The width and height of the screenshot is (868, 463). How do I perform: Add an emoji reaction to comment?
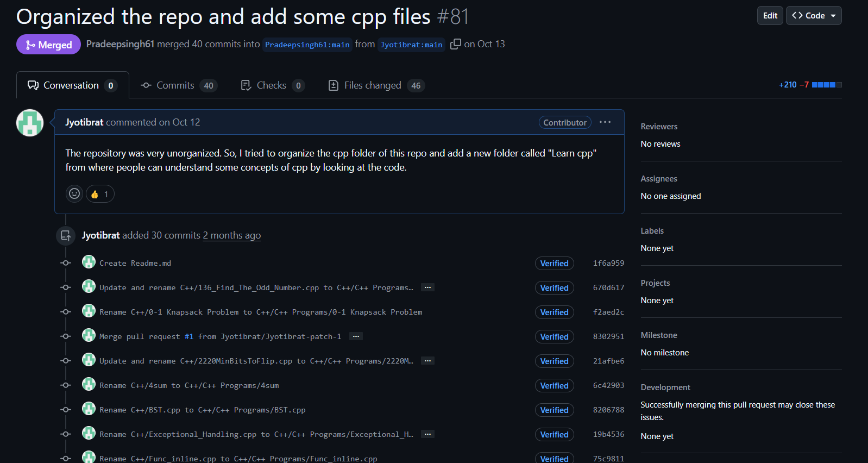pyautogui.click(x=74, y=194)
